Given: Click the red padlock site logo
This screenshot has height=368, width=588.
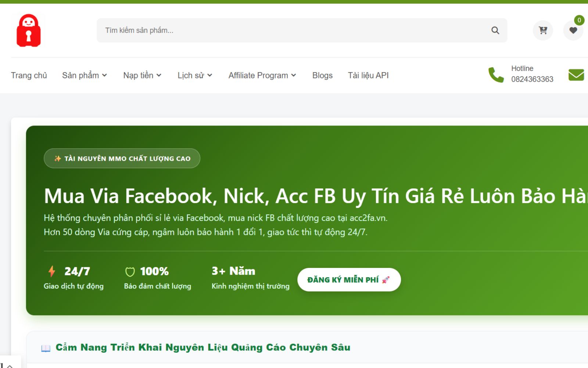Looking at the screenshot, I should pyautogui.click(x=29, y=31).
